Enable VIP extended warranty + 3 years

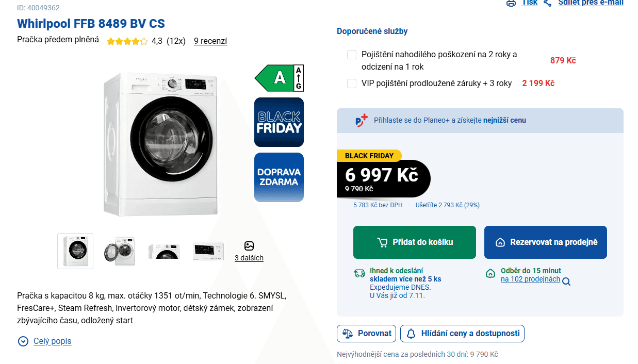(x=352, y=84)
